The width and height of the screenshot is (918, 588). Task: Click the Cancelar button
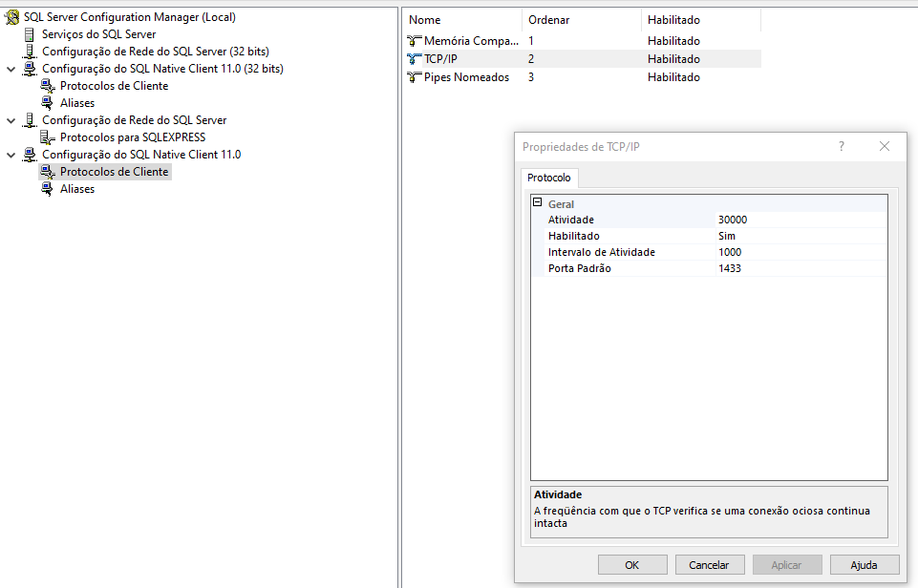(x=710, y=565)
